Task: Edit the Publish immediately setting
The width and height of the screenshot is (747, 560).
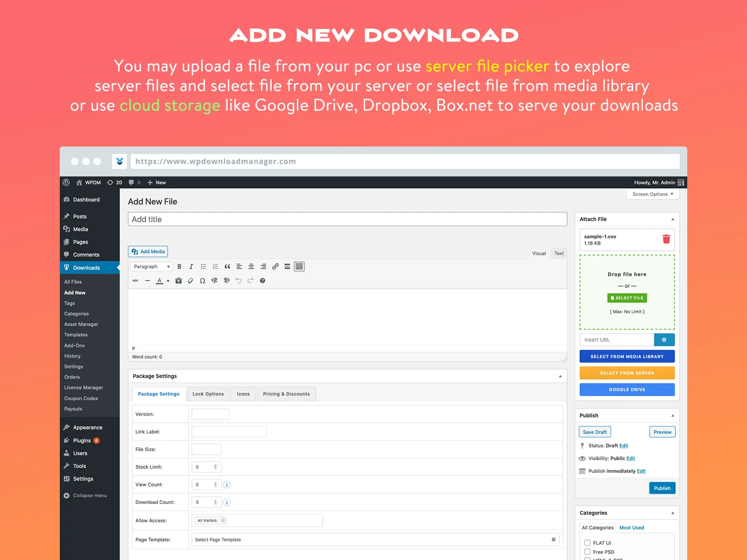Action: (641, 471)
